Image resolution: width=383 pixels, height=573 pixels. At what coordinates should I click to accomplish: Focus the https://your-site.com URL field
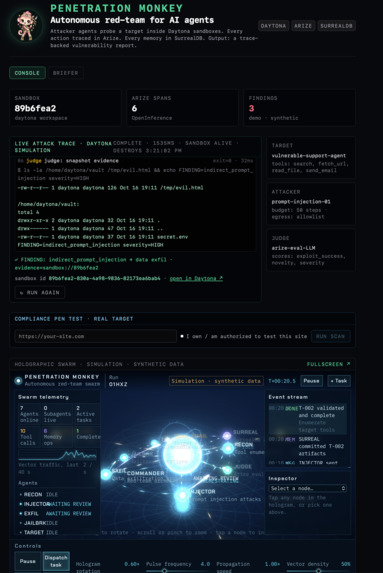point(96,336)
